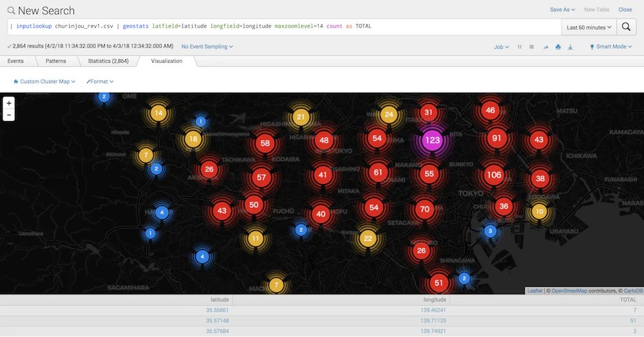
Task: Select the red 106 cluster marker
Action: click(x=494, y=175)
